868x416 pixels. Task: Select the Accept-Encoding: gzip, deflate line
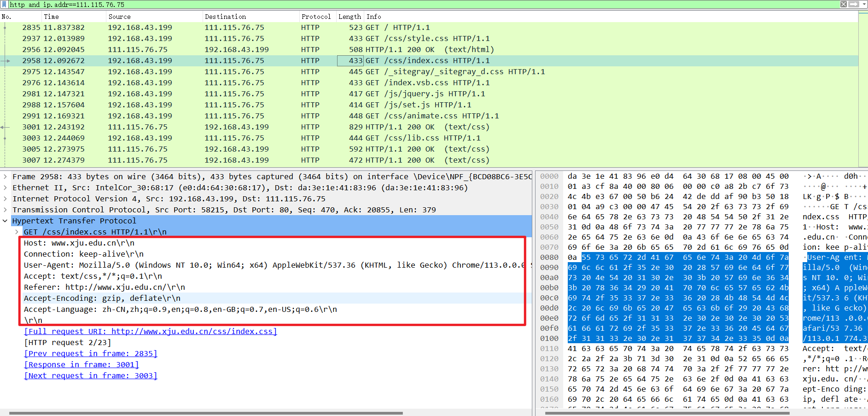point(102,298)
